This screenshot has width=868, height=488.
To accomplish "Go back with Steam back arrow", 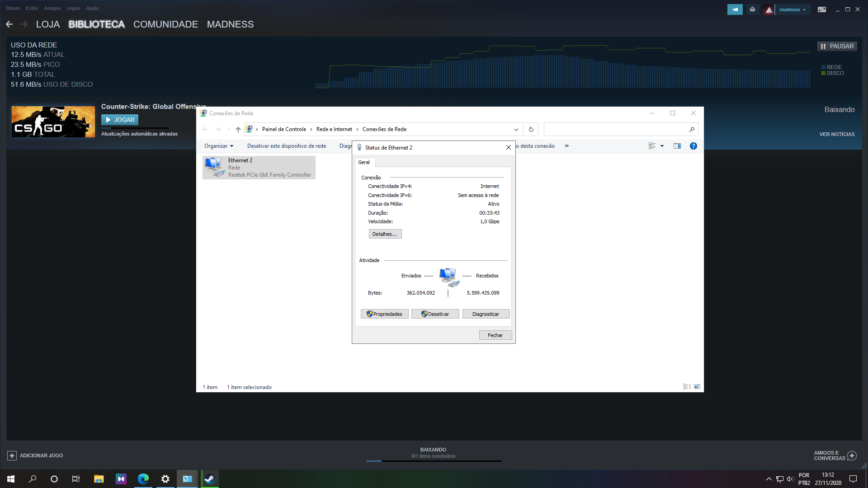I will click(9, 24).
